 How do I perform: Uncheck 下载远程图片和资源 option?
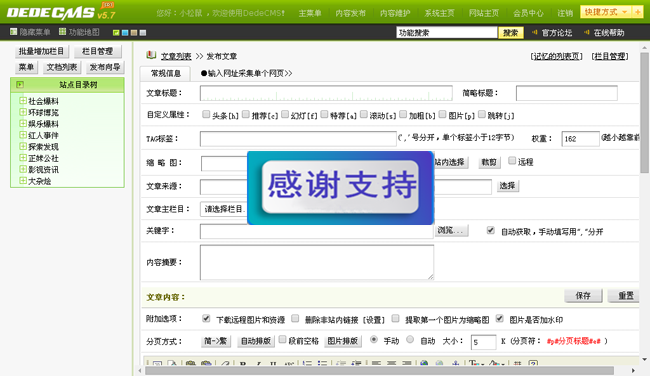(206, 318)
